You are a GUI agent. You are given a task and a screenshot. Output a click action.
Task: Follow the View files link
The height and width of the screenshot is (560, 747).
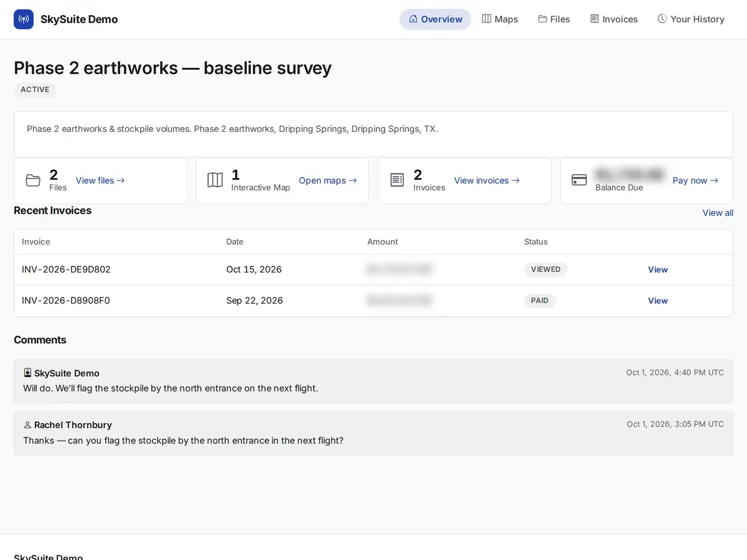[100, 180]
